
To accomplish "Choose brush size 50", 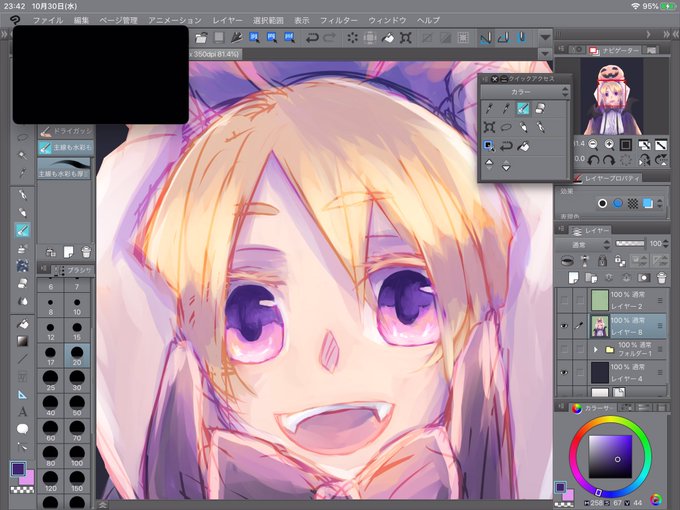I will click(x=77, y=406).
